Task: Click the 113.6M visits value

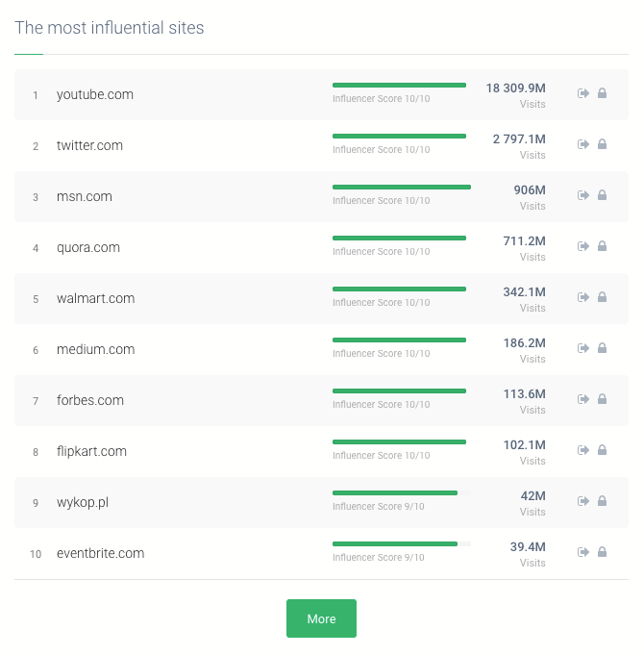Action: [x=524, y=394]
